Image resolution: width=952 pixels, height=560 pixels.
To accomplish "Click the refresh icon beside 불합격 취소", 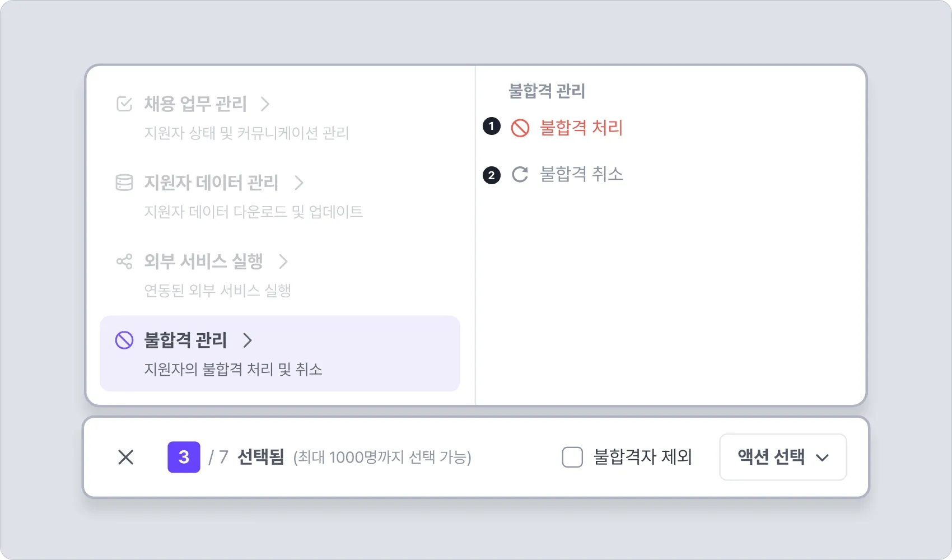I will click(x=520, y=175).
